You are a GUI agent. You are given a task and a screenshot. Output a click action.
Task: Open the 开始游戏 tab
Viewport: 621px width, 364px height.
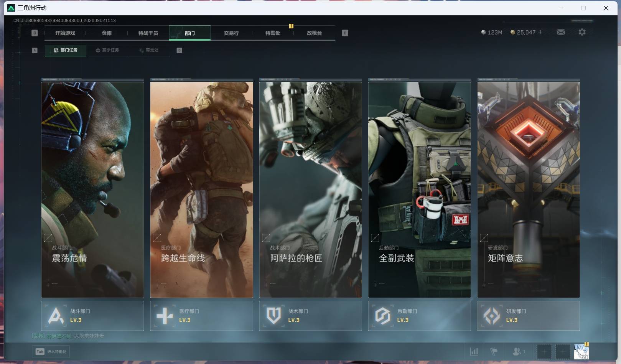click(65, 33)
